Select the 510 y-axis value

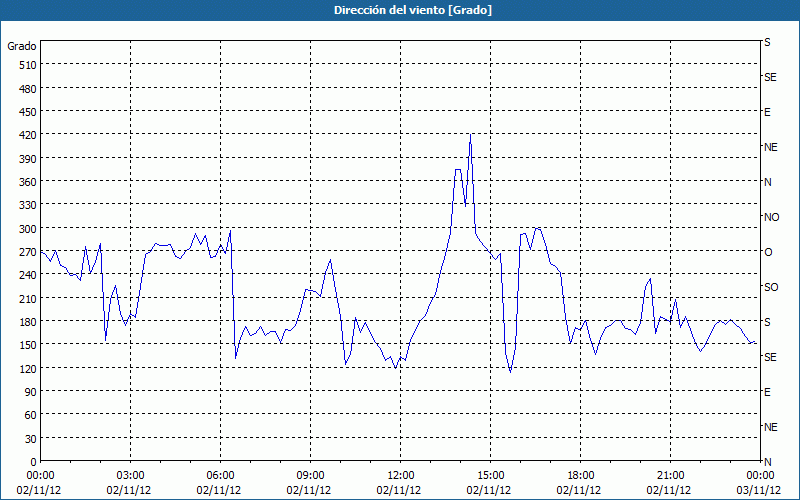[x=28, y=65]
